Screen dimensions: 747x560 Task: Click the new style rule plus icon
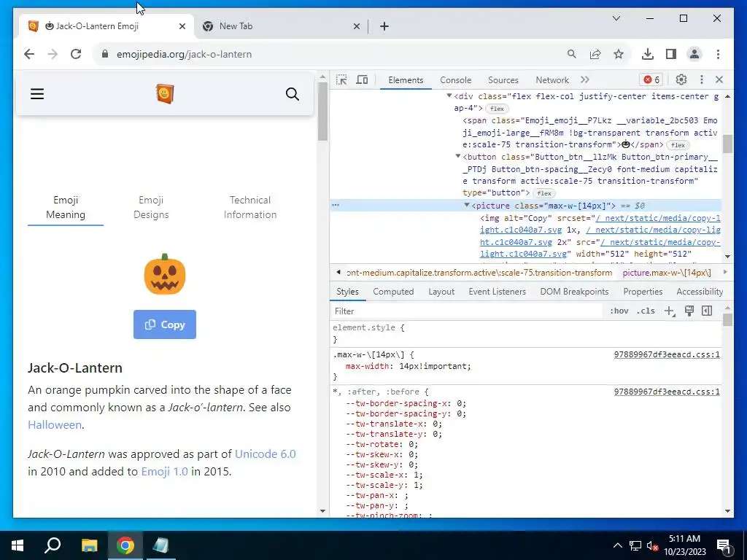tap(670, 311)
